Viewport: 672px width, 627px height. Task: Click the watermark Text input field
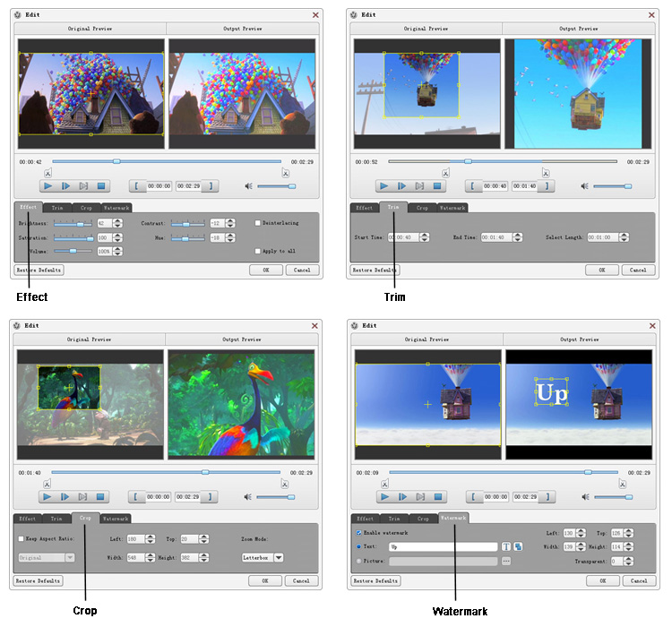tap(444, 546)
